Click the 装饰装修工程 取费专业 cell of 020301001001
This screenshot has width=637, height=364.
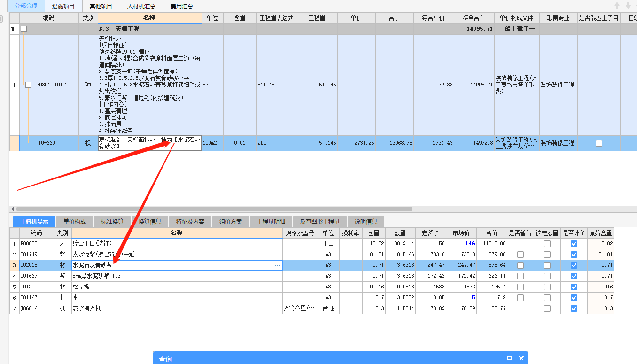point(558,85)
